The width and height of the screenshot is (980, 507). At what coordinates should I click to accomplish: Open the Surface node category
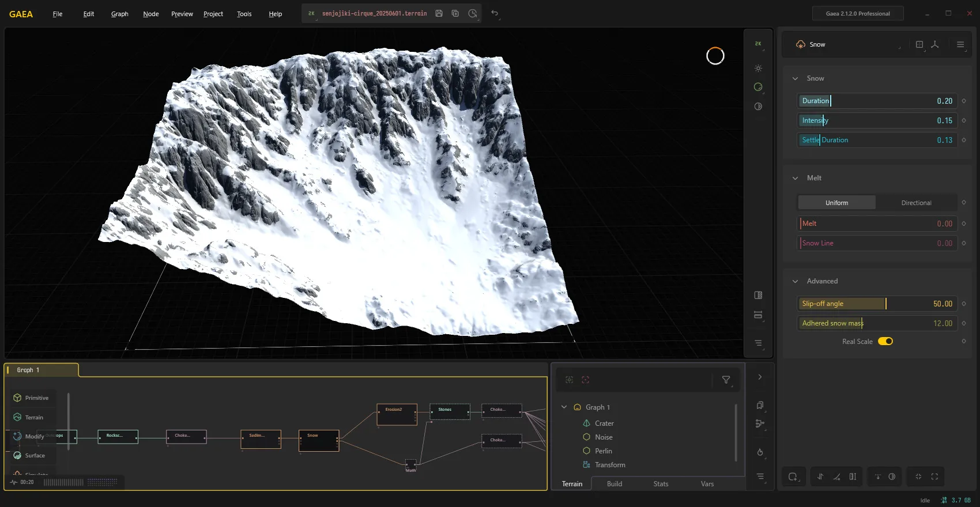(x=35, y=456)
